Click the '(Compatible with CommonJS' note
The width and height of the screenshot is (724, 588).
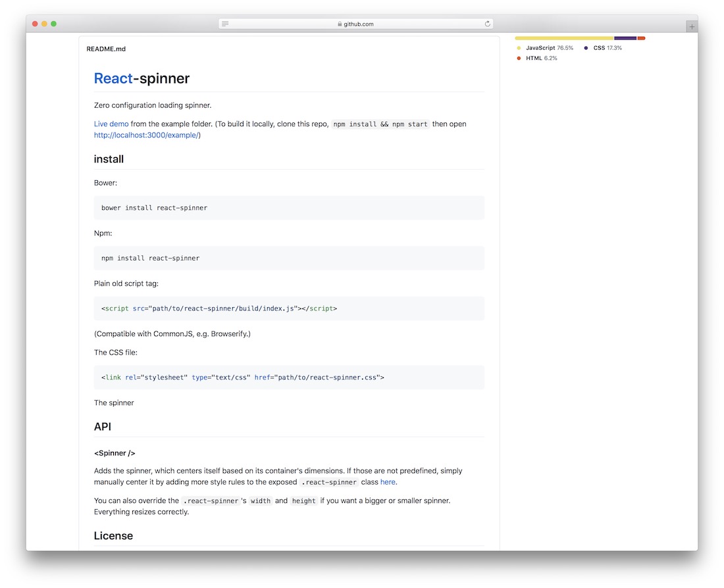172,333
